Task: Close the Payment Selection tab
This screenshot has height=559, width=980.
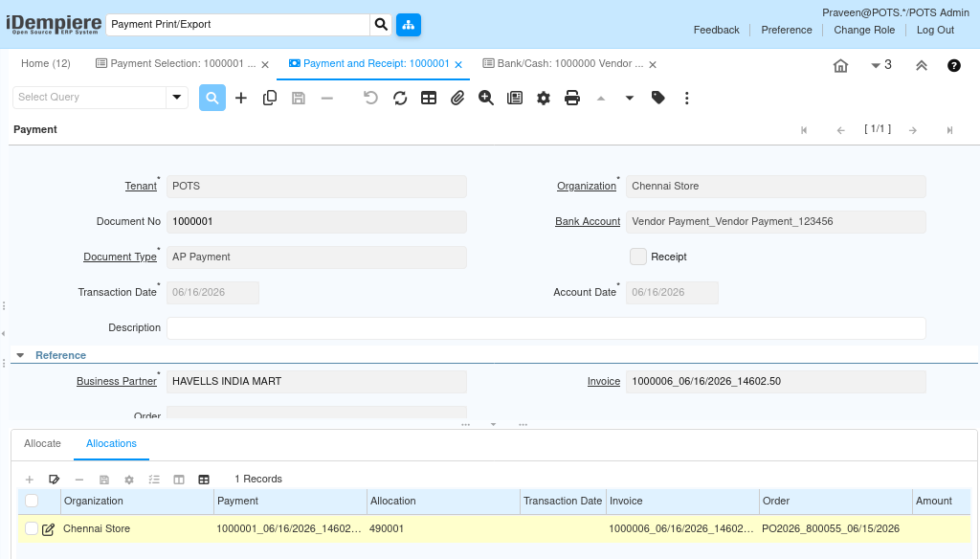Action: click(x=265, y=64)
